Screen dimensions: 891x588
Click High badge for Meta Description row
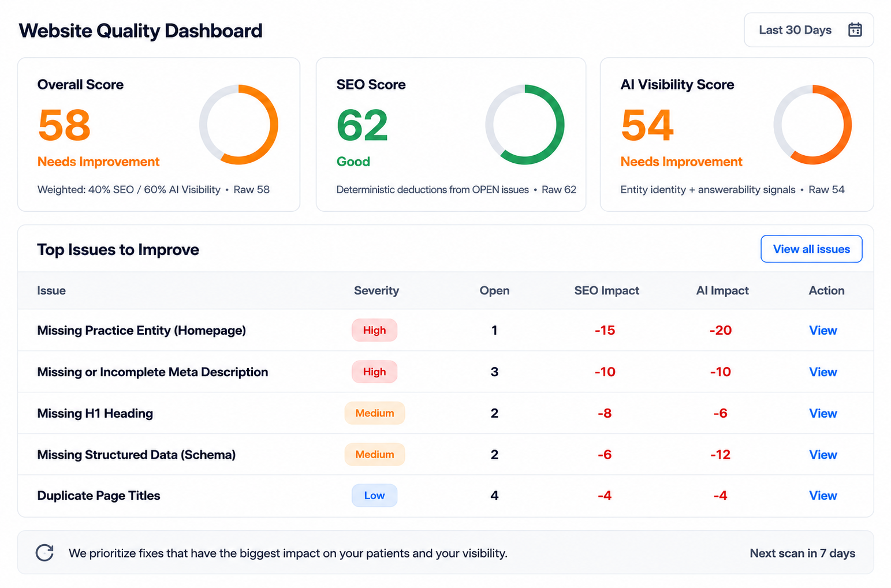click(x=374, y=372)
